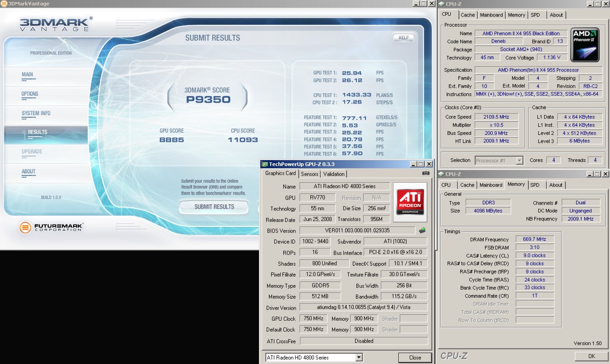Screen dimensions: 610x364
Task: Open the Main section in 3DMark Vantage
Action: pyautogui.click(x=28, y=74)
